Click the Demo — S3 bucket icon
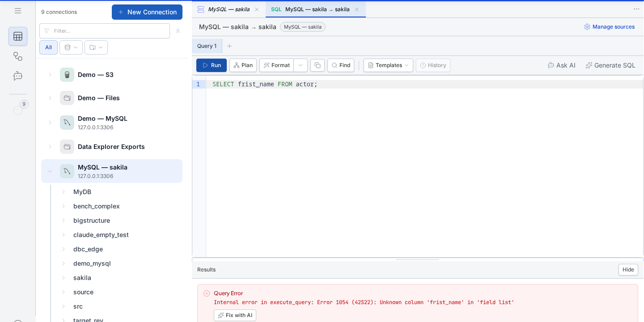The image size is (644, 322). pyautogui.click(x=67, y=75)
